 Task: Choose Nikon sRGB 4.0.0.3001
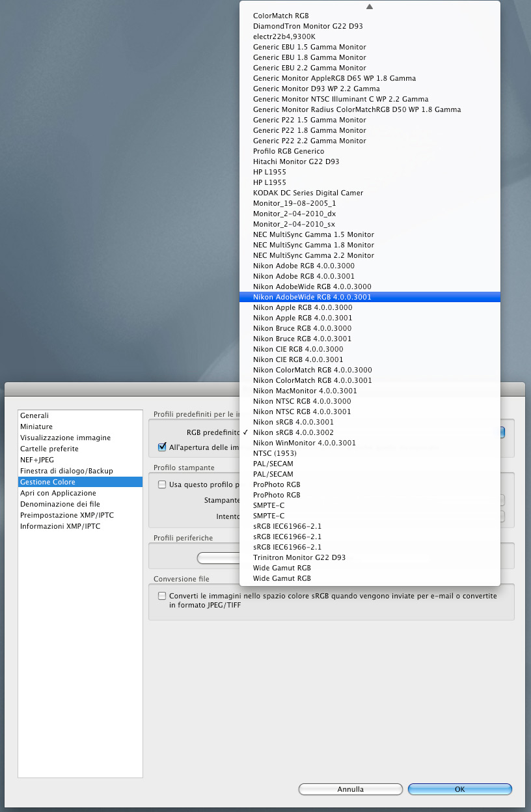pyautogui.click(x=370, y=422)
